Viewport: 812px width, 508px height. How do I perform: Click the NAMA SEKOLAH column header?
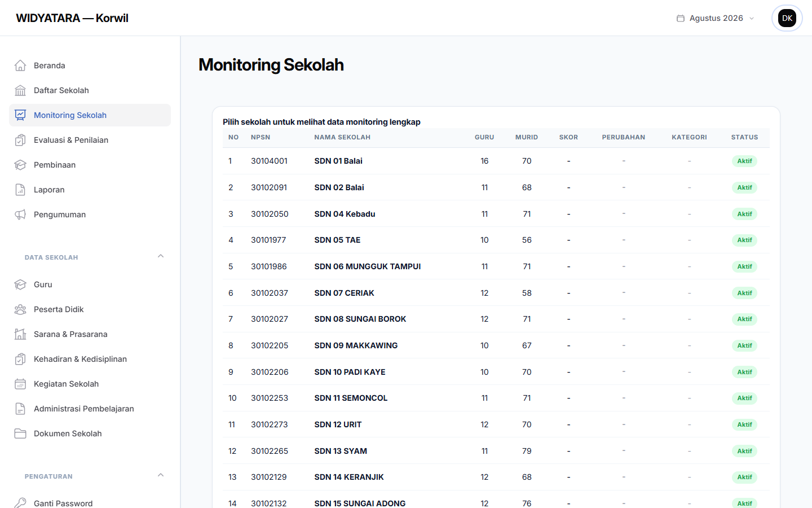click(342, 137)
